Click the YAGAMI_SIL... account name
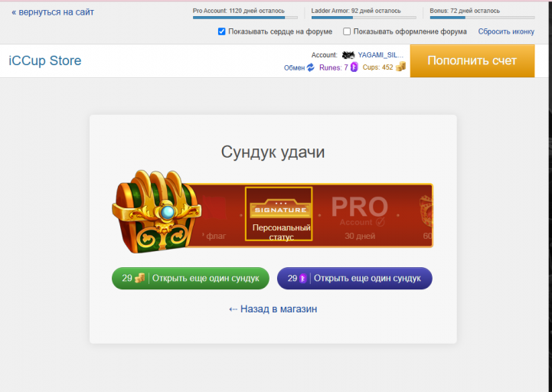The image size is (552, 392). click(x=381, y=55)
